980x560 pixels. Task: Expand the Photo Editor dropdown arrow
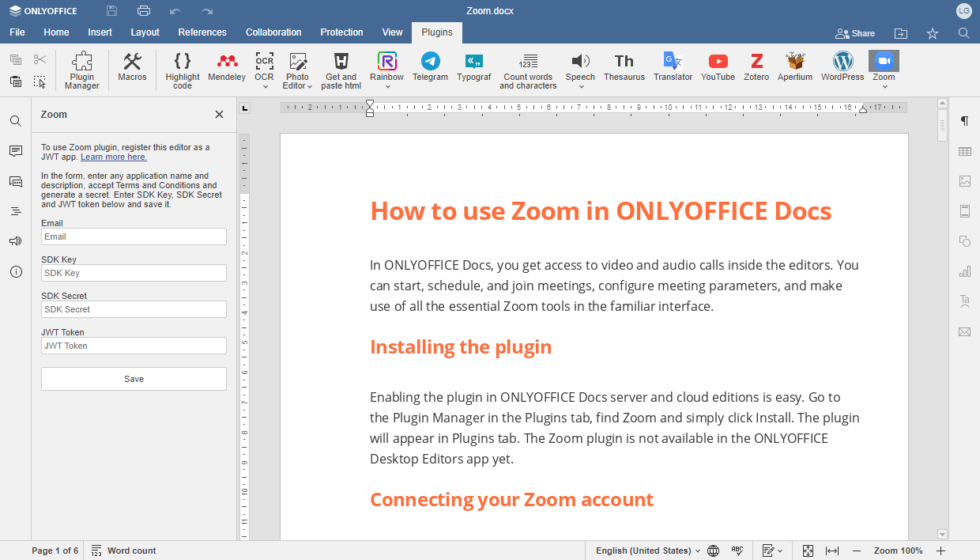(310, 86)
